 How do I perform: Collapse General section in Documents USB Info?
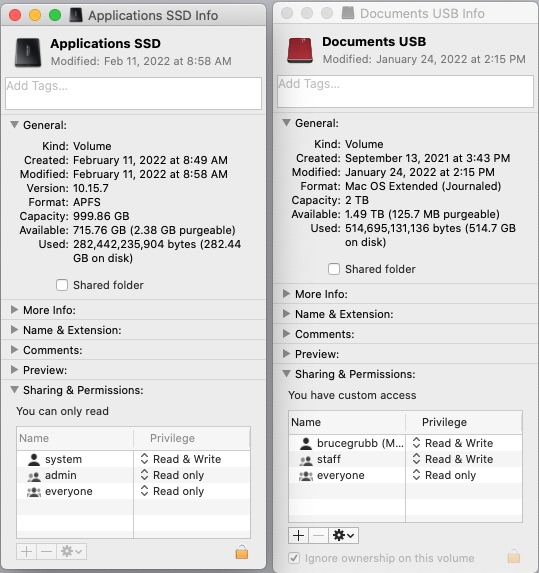[286, 123]
